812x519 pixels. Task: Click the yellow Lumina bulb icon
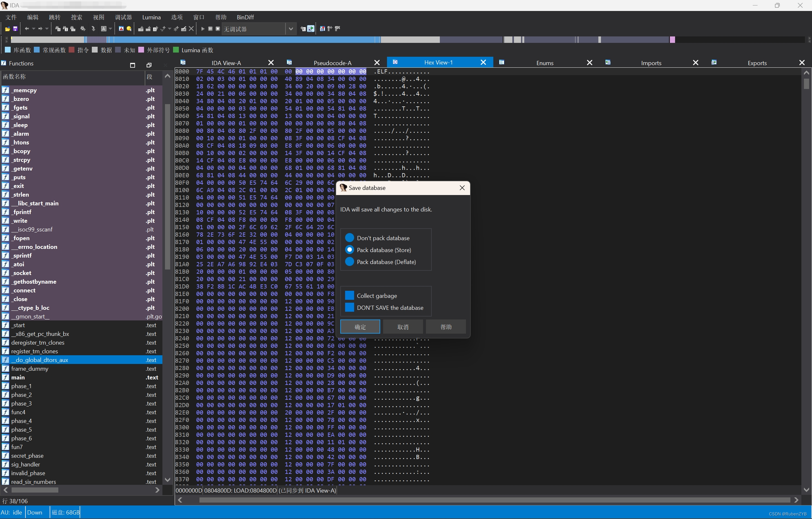point(129,29)
